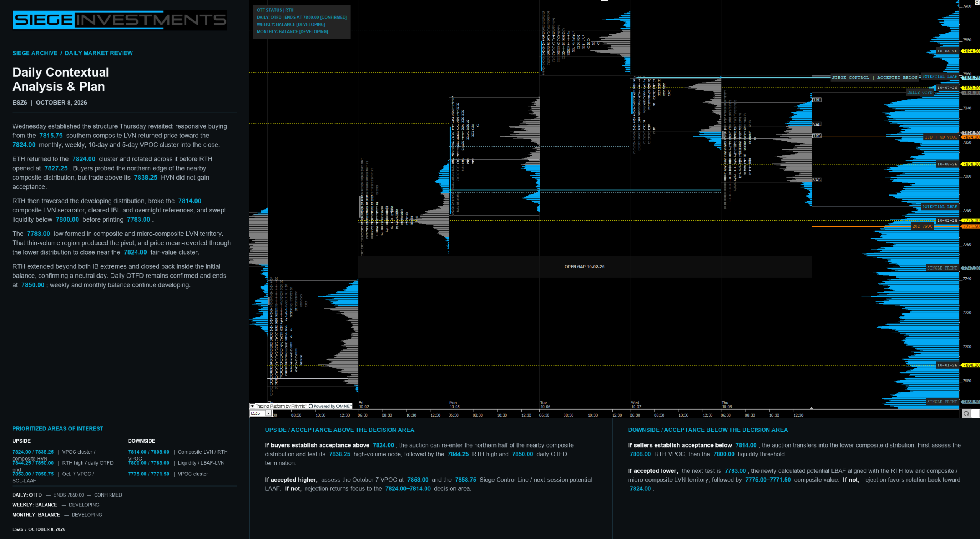
Task: Click the 10-06-26 date label on chart
Action: pos(947,51)
